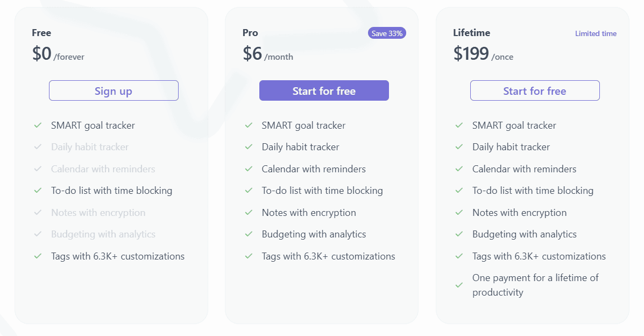644x336 pixels.
Task: Click the Notes with encryption checkmark in Pro
Action: pyautogui.click(x=248, y=212)
